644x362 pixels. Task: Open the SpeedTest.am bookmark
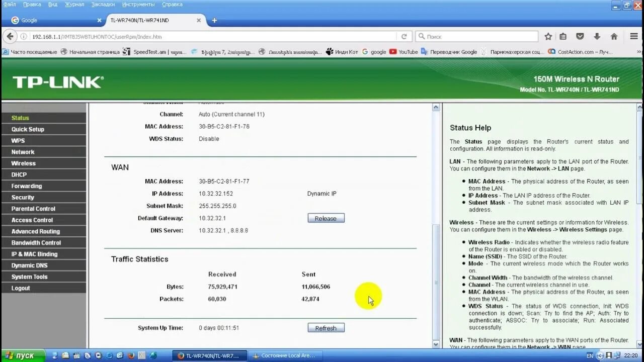[x=154, y=52]
